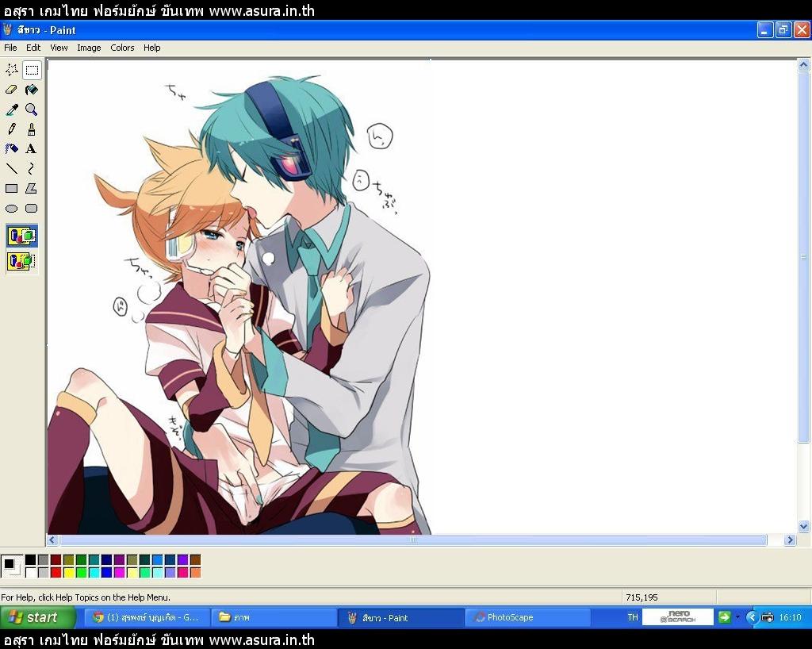Switch to the ภาพ folder taskbar button
Image resolution: width=812 pixels, height=649 pixels.
(274, 617)
